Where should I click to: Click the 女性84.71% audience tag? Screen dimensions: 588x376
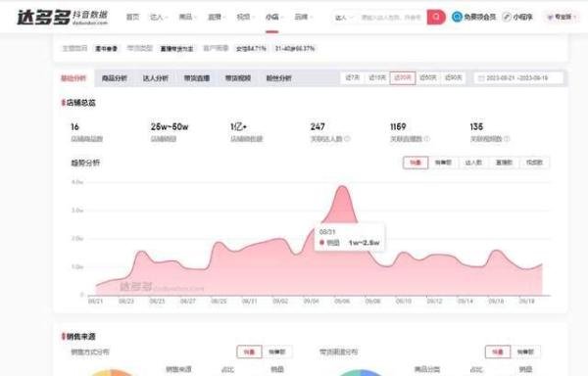251,49
